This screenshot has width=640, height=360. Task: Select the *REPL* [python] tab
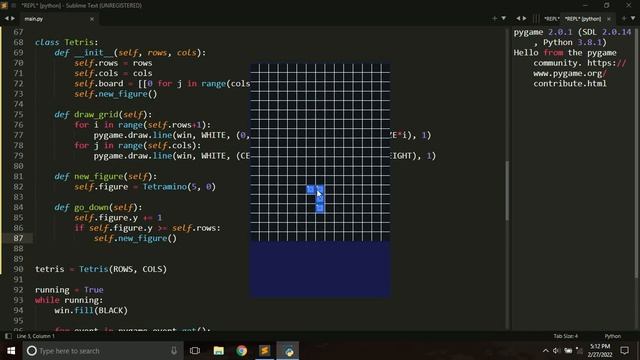click(583, 19)
